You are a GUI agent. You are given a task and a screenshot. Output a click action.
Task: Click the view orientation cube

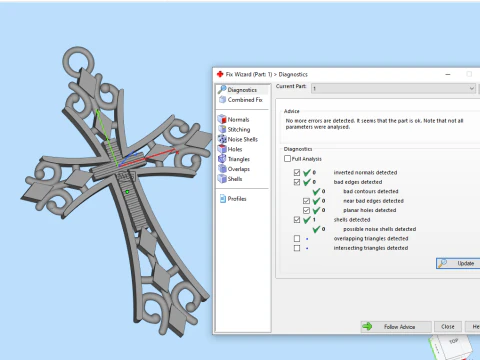(x=451, y=348)
